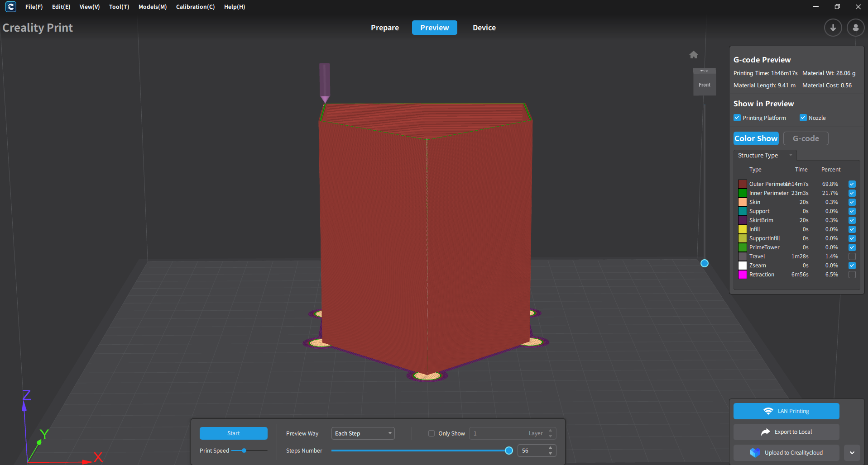
Task: Enable the Retraction row checkbox
Action: (x=852, y=275)
